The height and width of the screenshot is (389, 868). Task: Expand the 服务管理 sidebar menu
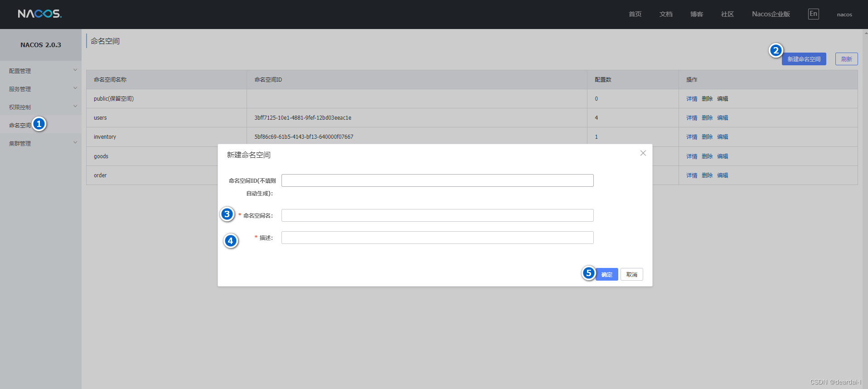tap(41, 89)
